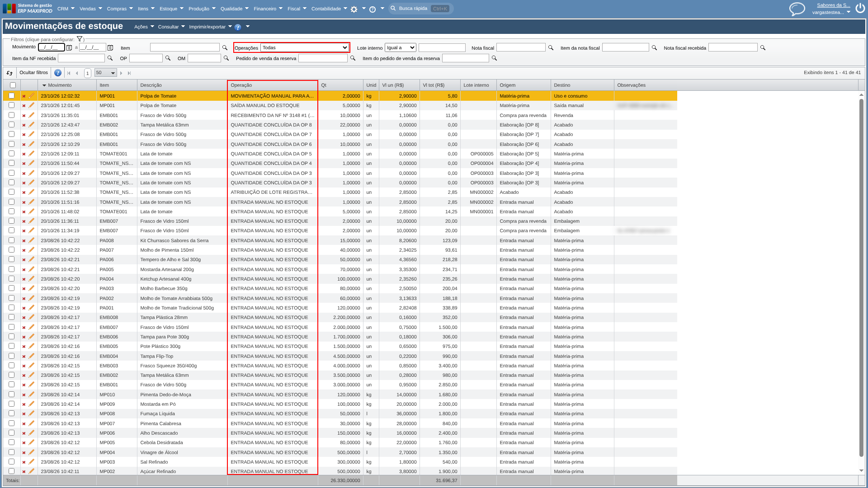Open the chat speech bubble icon
868x488 pixels.
(x=797, y=9)
